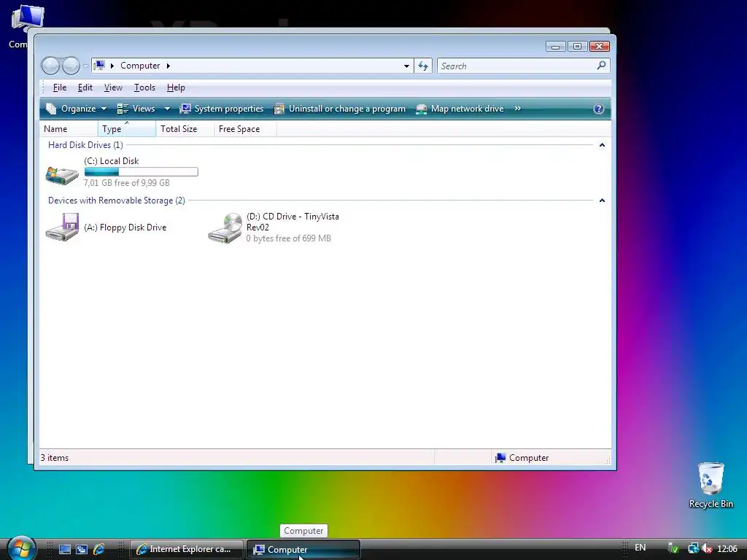Click the EN language indicator
Screen dimensions: 747x560
click(x=640, y=548)
